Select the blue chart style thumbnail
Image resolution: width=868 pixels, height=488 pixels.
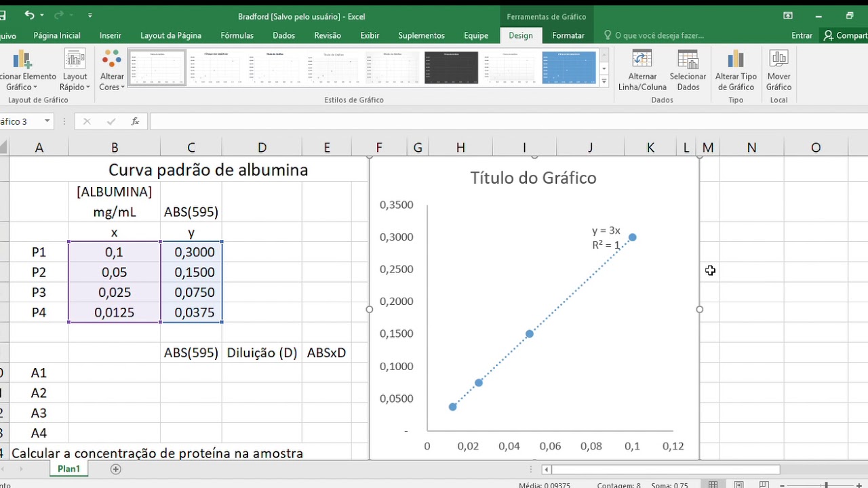click(569, 67)
